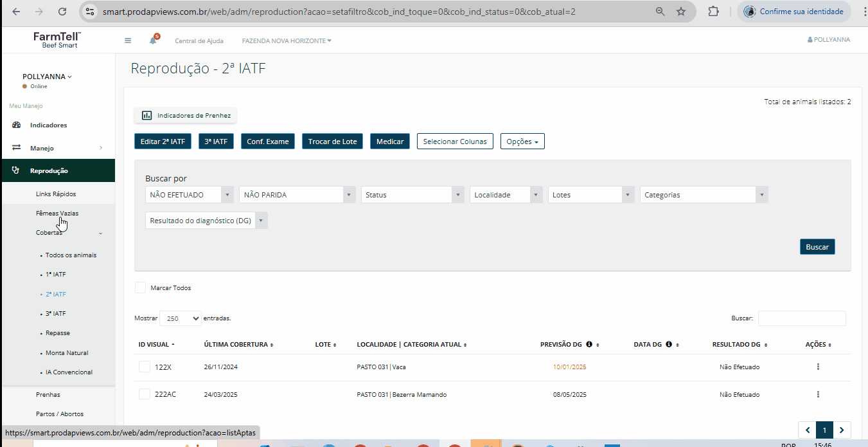Click the Data DG info icon
868x447 pixels.
(669, 345)
